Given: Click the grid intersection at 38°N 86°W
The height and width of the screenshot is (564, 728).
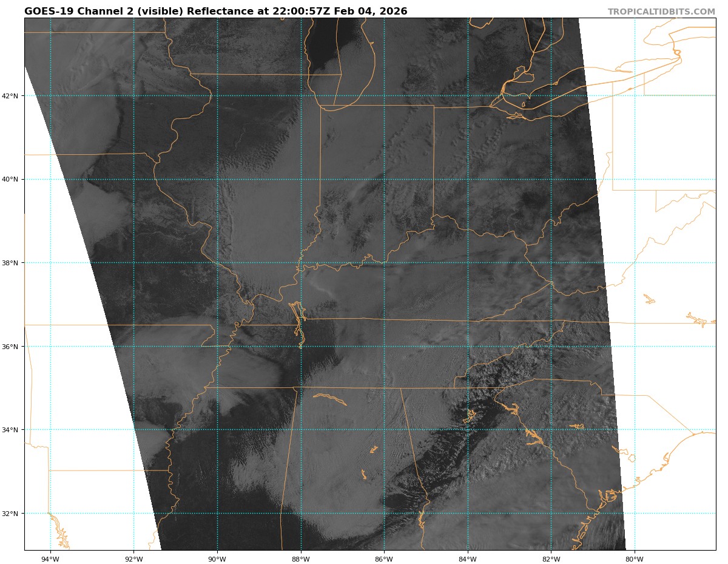Looking at the screenshot, I should [384, 263].
